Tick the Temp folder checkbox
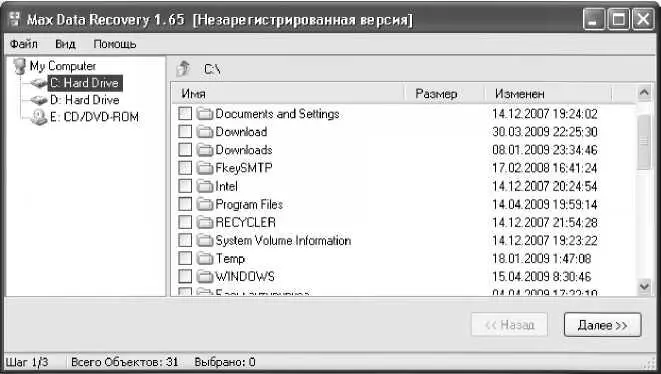This screenshot has height=374, width=661. point(185,258)
